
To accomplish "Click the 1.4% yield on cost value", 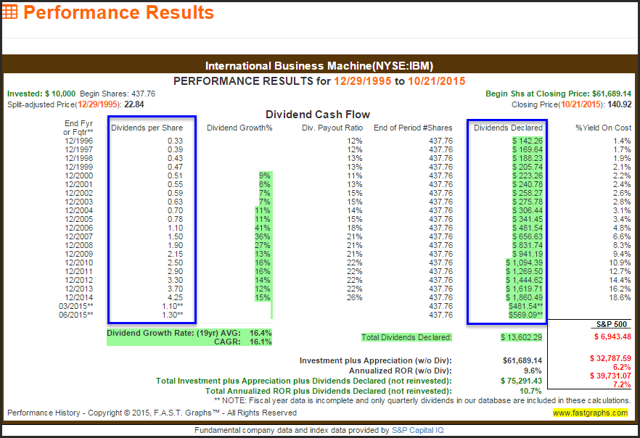I will 622,141.
